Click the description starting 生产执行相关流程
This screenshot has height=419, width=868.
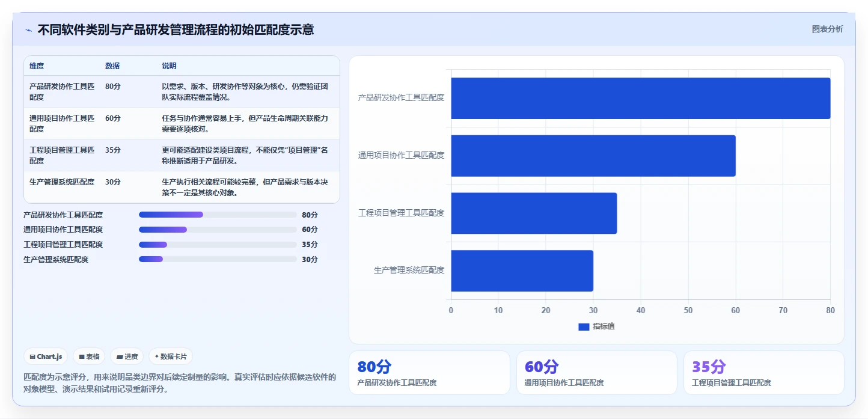(x=245, y=187)
